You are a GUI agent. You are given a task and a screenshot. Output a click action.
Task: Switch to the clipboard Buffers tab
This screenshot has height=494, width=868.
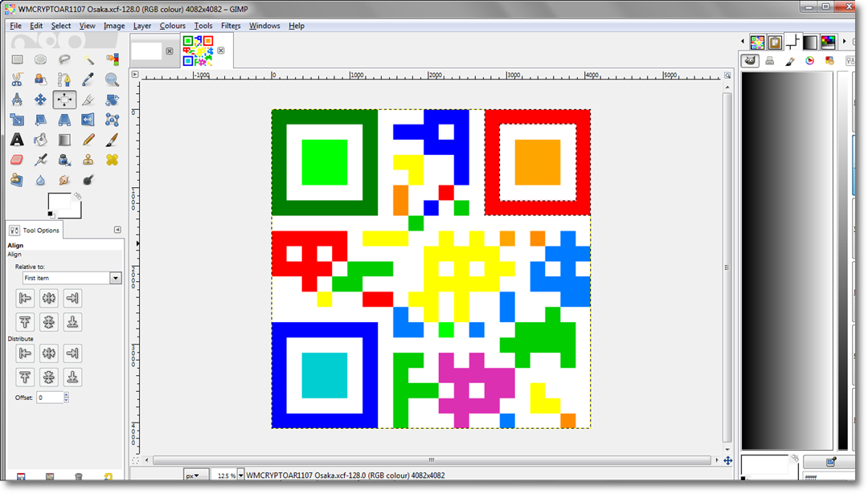775,42
